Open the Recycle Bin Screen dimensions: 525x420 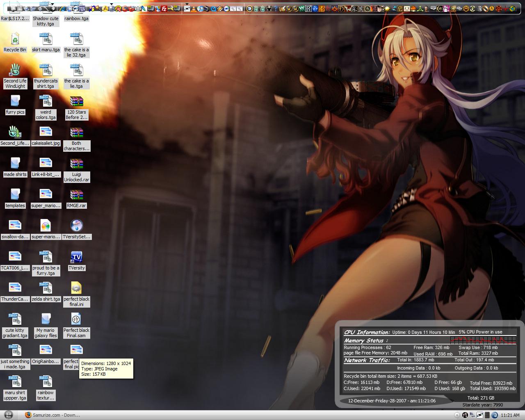tap(15, 42)
